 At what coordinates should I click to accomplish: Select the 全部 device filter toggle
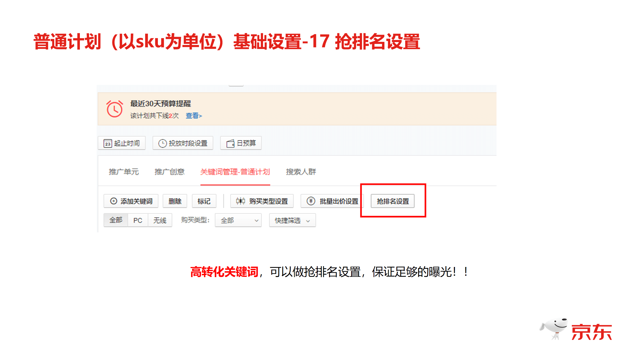116,220
